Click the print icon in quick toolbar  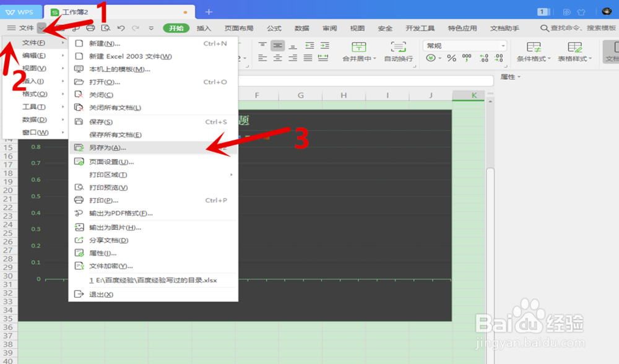pyautogui.click(x=90, y=28)
